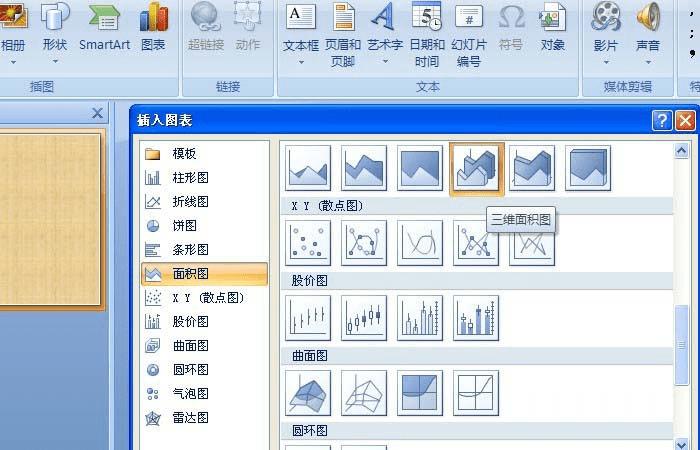Select the first stock chart thumbnail
700x450 pixels.
tap(308, 318)
